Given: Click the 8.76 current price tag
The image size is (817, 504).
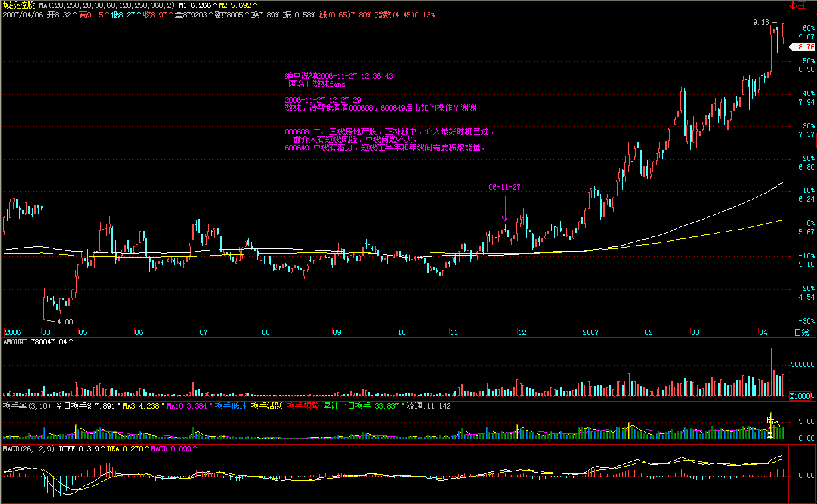Looking at the screenshot, I should point(803,47).
